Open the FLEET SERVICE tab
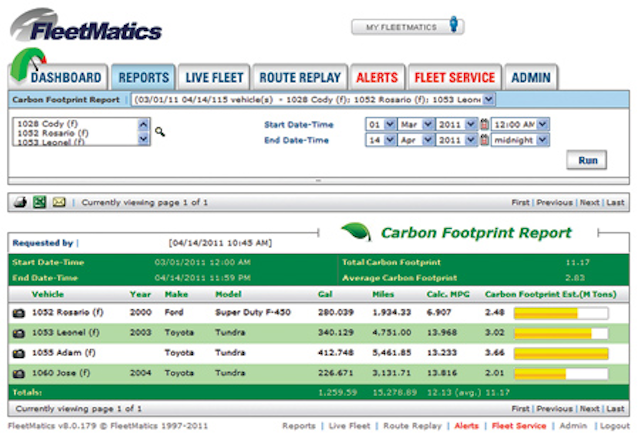 pos(455,77)
